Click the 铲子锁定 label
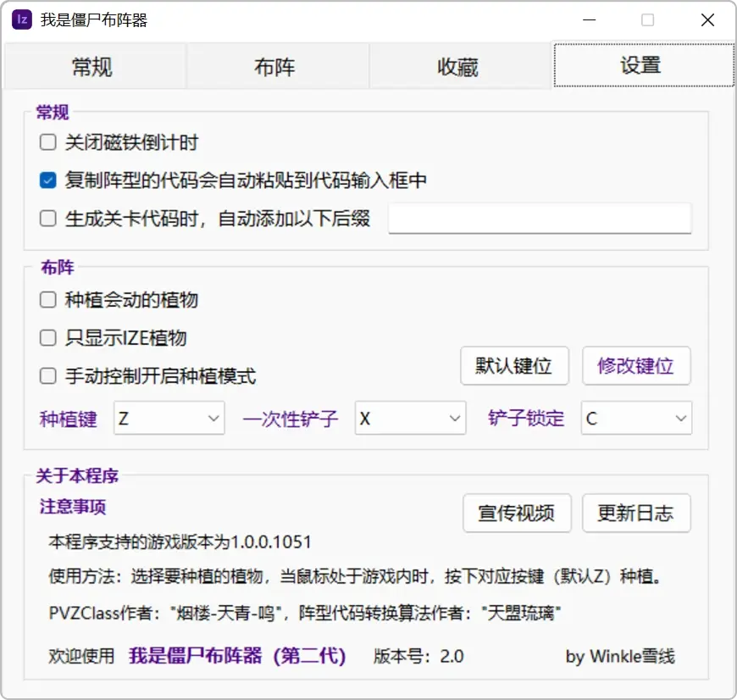 (x=526, y=418)
